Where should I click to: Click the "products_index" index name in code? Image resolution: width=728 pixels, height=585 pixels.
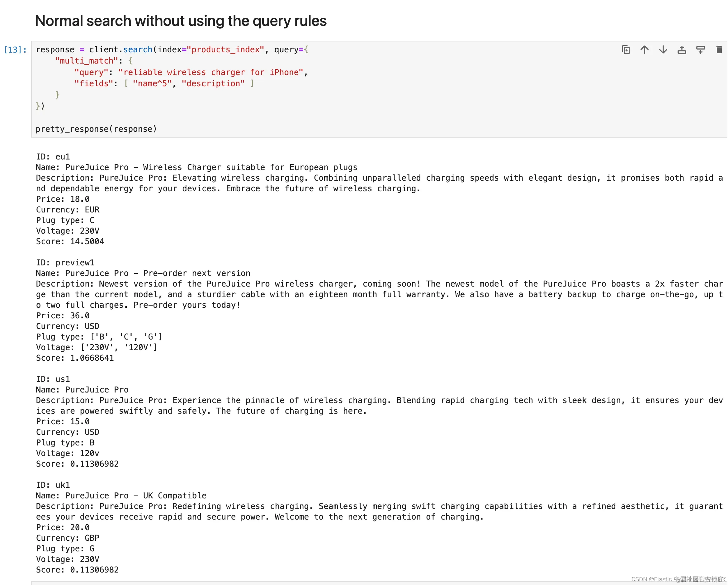tap(225, 50)
